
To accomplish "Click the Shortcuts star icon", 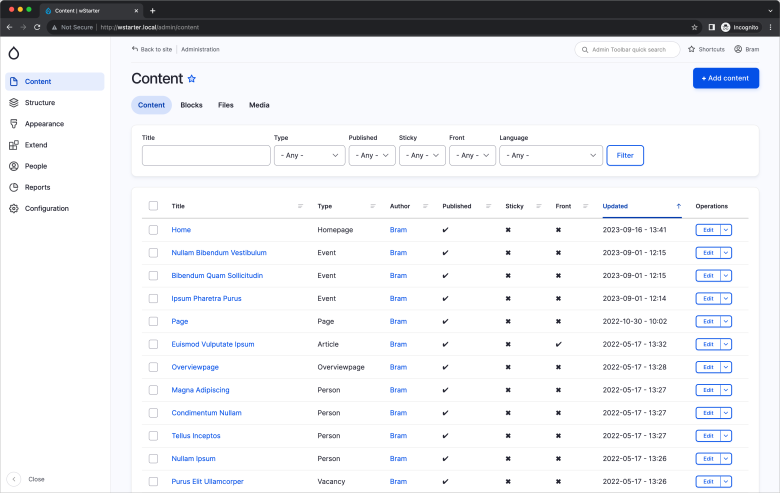I will (x=691, y=49).
